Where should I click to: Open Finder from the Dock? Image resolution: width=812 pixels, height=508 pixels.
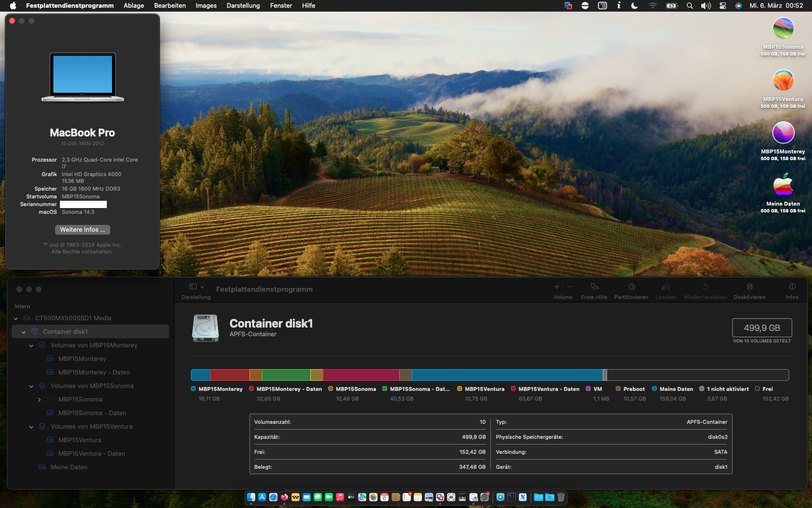pos(251,497)
